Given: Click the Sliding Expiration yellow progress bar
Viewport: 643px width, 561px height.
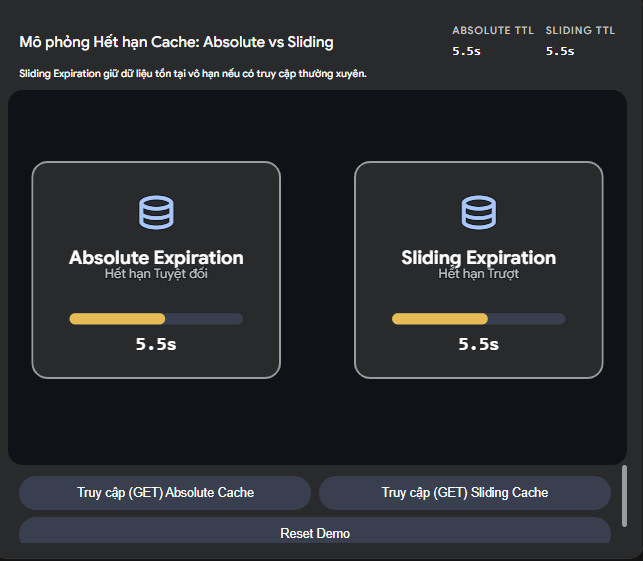Looking at the screenshot, I should click(x=440, y=319).
